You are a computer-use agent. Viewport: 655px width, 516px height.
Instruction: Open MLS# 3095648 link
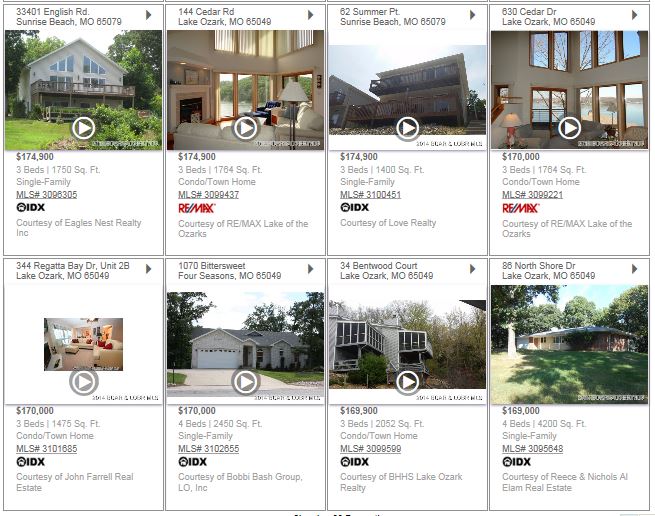coord(533,449)
